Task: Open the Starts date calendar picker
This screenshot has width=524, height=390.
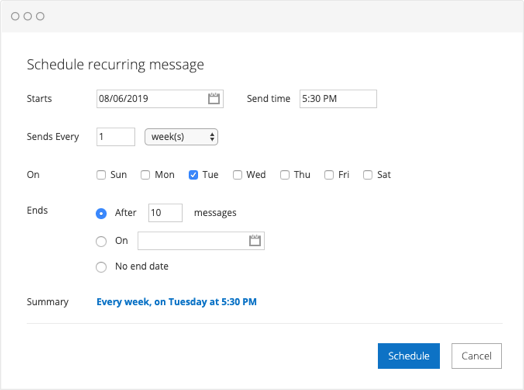Action: 214,99
